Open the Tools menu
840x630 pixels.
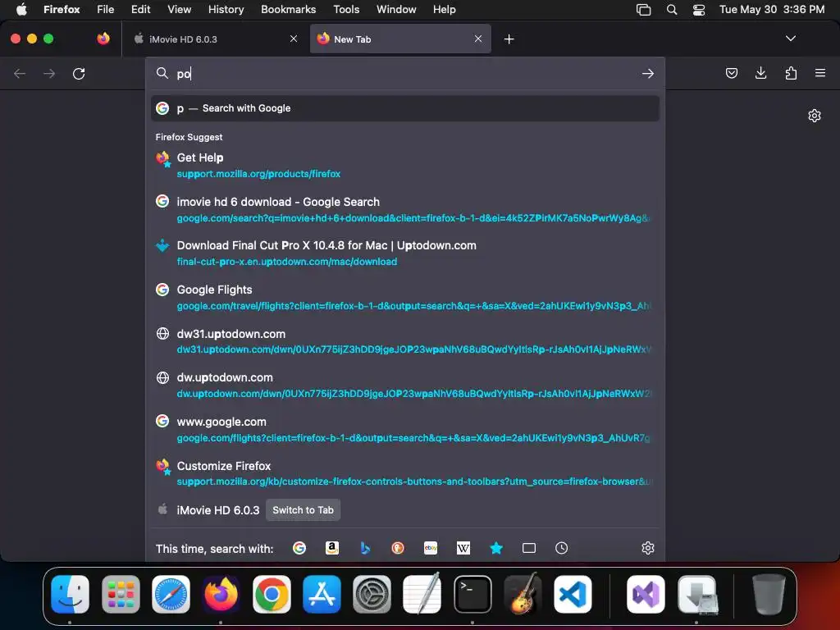[x=346, y=10]
